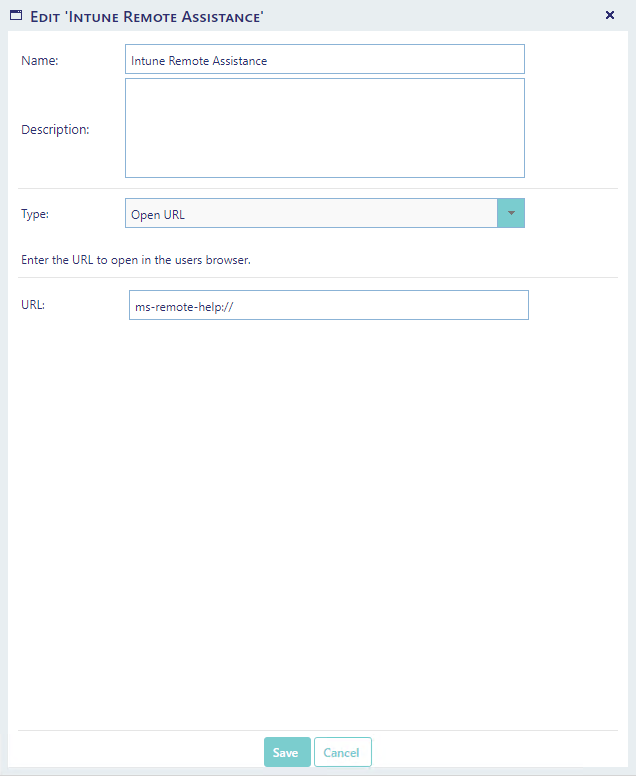This screenshot has height=776, width=636.
Task: Click the 'URL:' label
Action: coord(33,303)
